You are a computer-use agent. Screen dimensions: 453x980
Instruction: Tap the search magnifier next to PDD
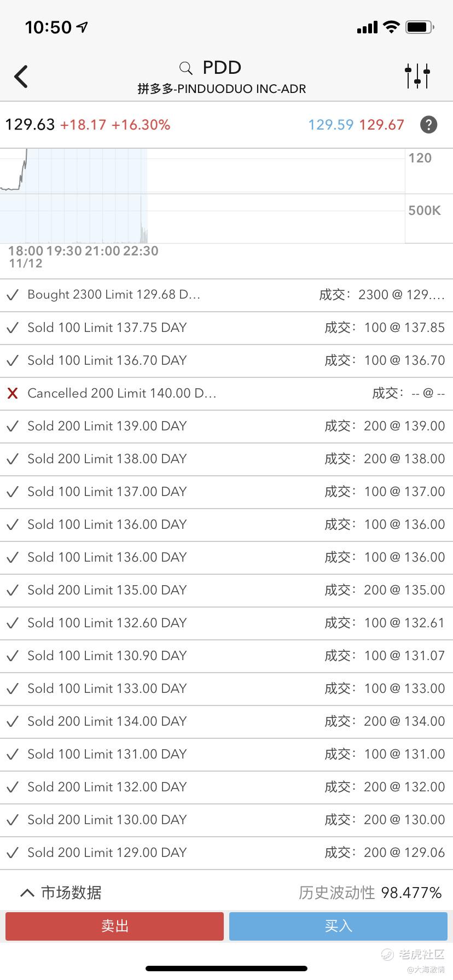point(186,68)
